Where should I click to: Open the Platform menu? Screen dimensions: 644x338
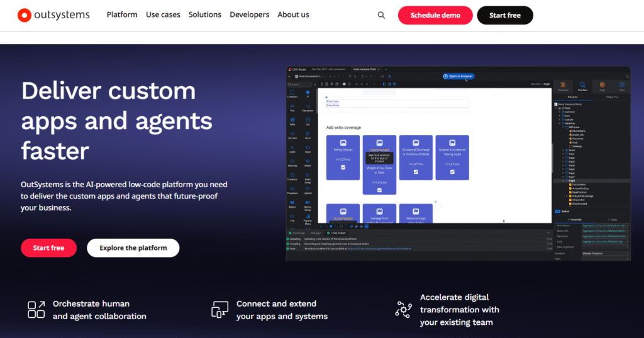tap(122, 15)
